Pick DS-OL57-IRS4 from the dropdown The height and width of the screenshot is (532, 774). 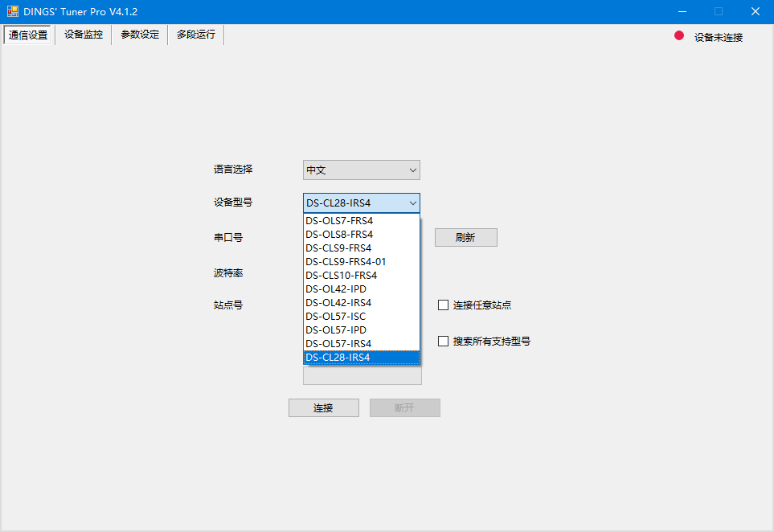(362, 343)
